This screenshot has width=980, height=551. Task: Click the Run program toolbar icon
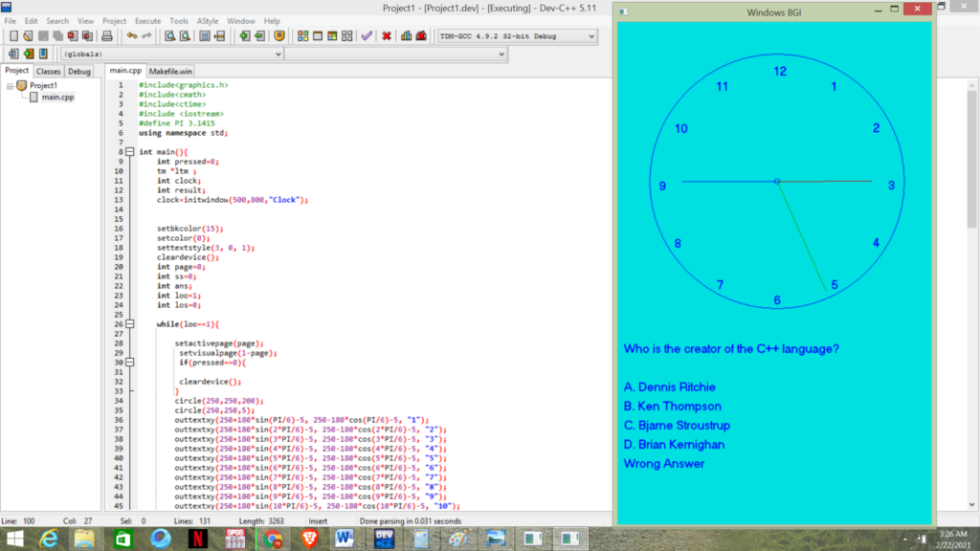click(318, 36)
